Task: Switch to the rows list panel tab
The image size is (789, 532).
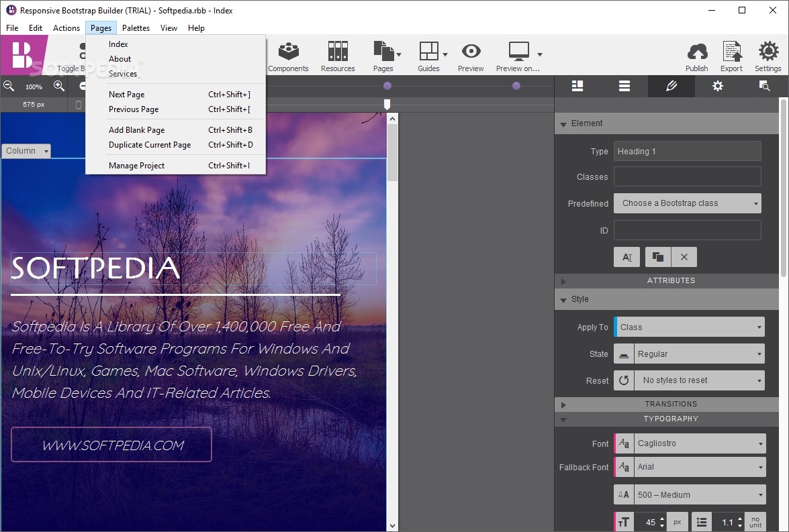Action: coord(624,86)
